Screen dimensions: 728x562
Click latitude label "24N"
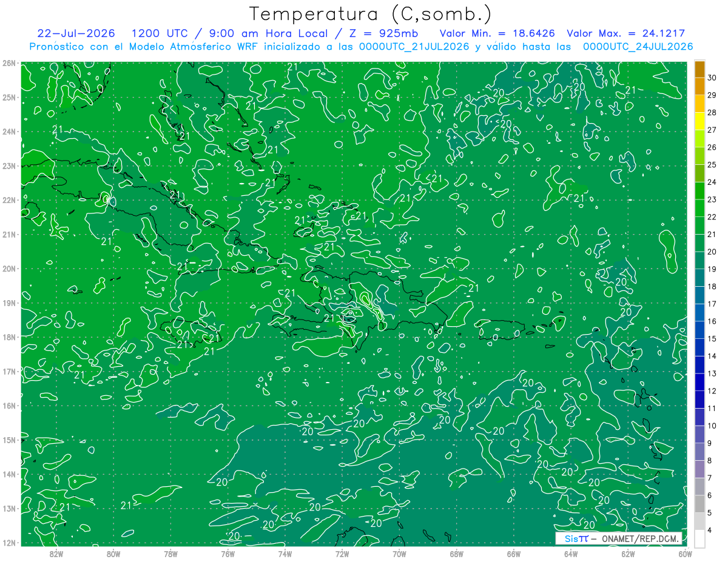point(8,132)
